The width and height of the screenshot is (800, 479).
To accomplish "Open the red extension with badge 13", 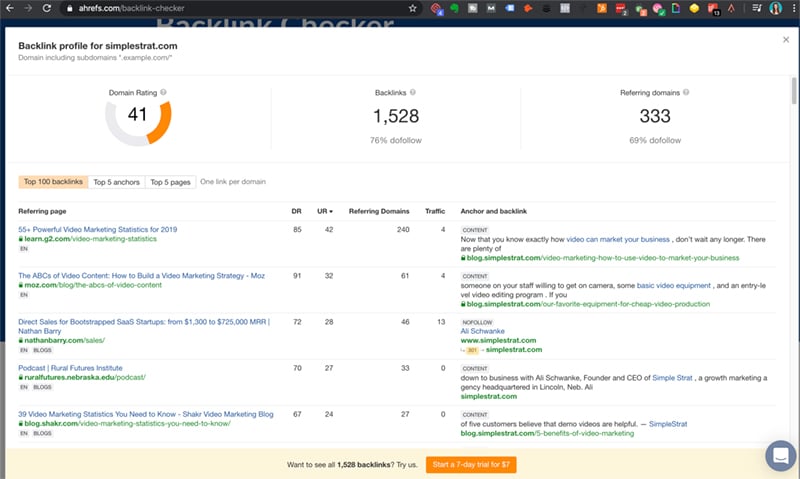I will coord(713,9).
